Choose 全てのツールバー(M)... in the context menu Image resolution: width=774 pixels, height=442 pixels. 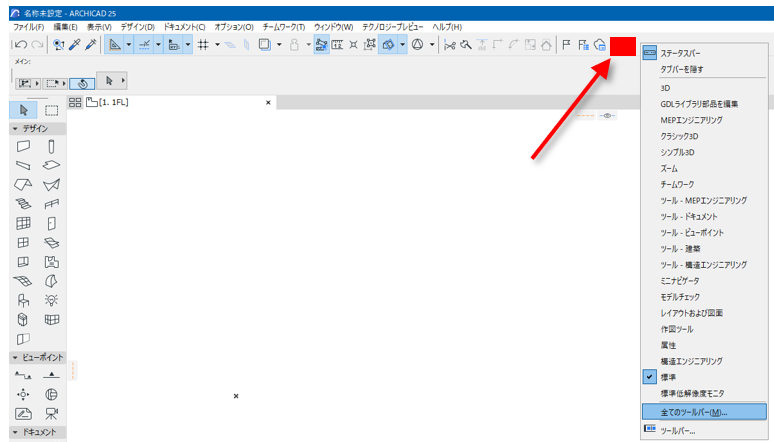click(x=705, y=412)
